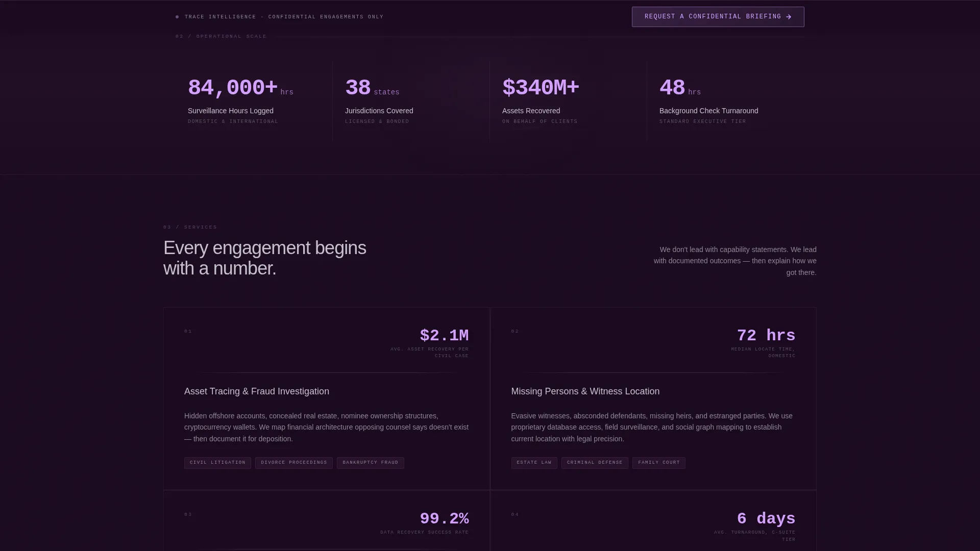The width and height of the screenshot is (980, 551).
Task: Click 03 / Services section label
Action: click(x=190, y=227)
